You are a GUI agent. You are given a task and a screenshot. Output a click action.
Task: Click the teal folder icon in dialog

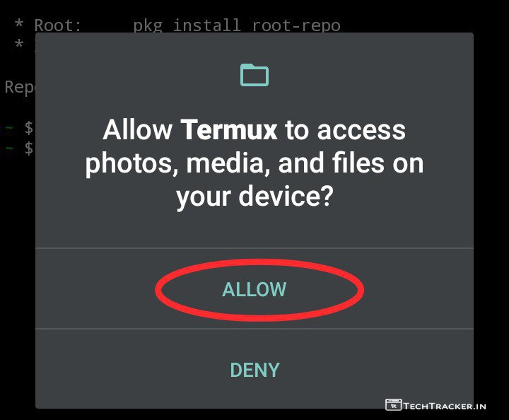[x=255, y=75]
